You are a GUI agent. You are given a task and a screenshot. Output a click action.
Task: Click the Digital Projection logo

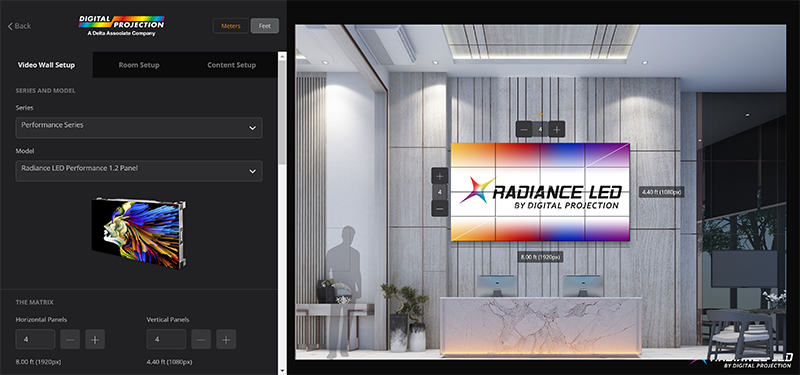point(121,26)
